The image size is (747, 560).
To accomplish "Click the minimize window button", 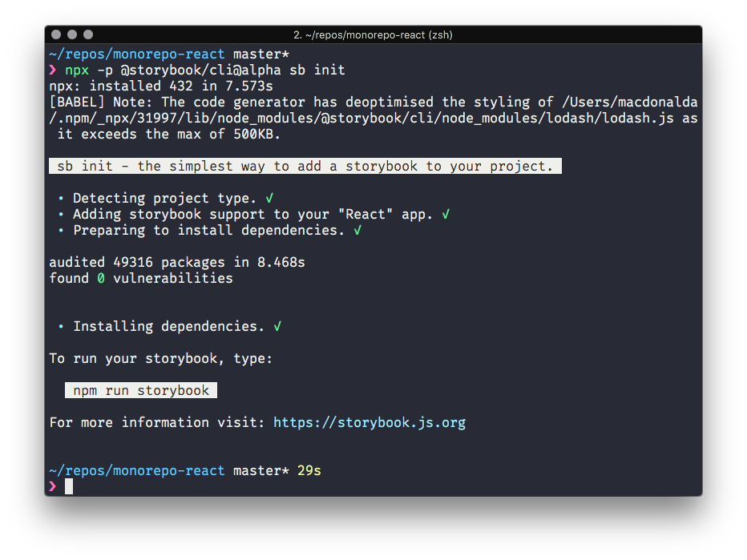I will (x=72, y=34).
